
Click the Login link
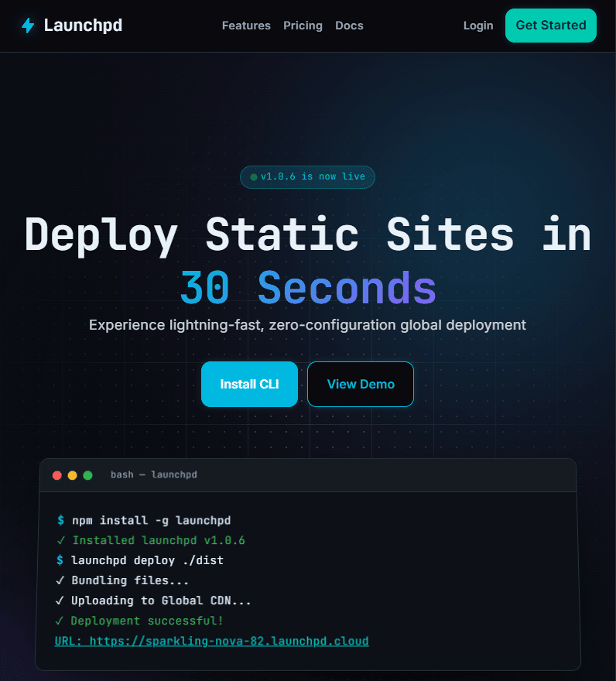pos(478,26)
